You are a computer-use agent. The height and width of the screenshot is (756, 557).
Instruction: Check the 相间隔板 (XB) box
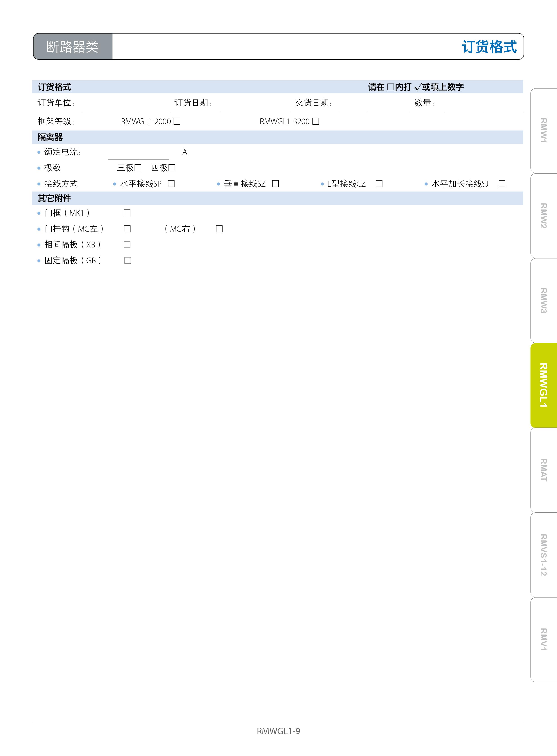click(127, 245)
